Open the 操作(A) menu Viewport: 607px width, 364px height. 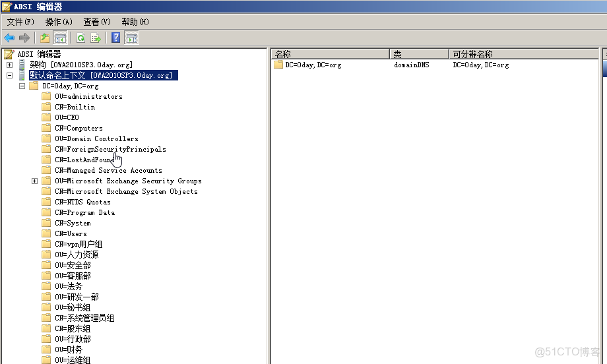(59, 22)
